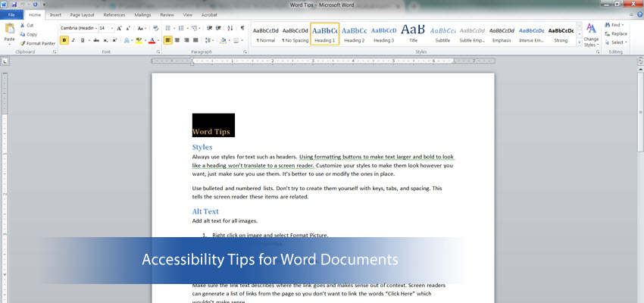Screen dimensions: 644x303
Task: Open Word Help via the question mark icon
Action: click(x=640, y=14)
